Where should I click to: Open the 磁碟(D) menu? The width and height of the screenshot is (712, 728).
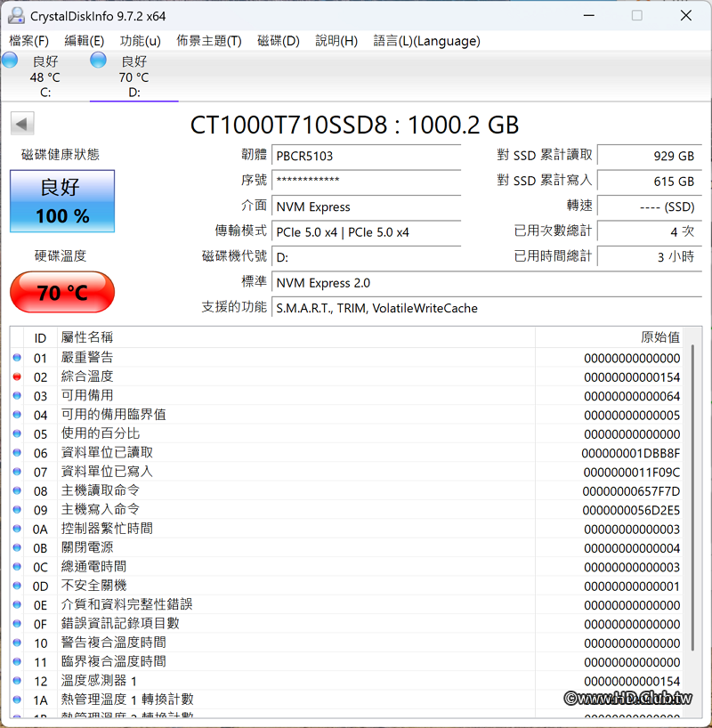click(x=279, y=41)
